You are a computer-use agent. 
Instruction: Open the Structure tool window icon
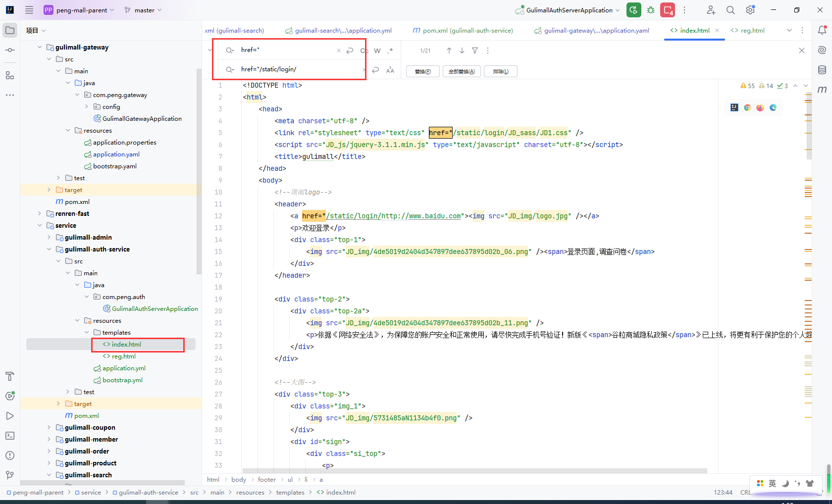[x=10, y=75]
